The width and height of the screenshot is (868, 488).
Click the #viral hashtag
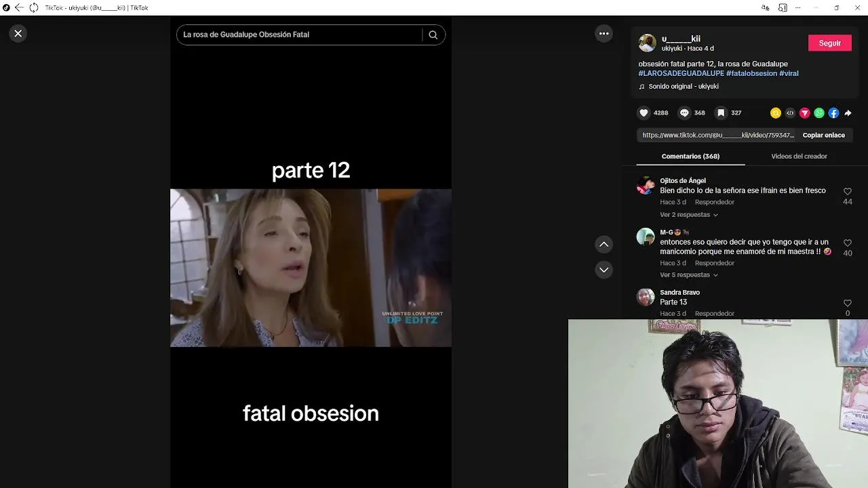coord(789,73)
